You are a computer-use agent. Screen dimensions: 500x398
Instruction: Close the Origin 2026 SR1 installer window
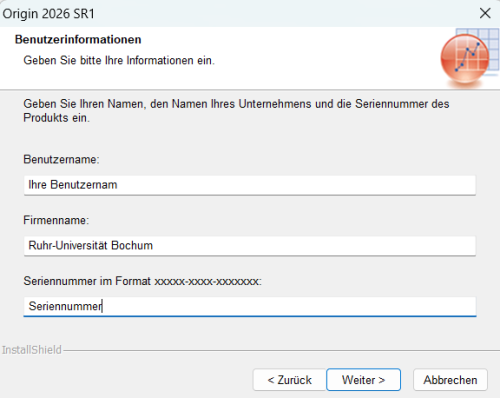[x=485, y=13]
